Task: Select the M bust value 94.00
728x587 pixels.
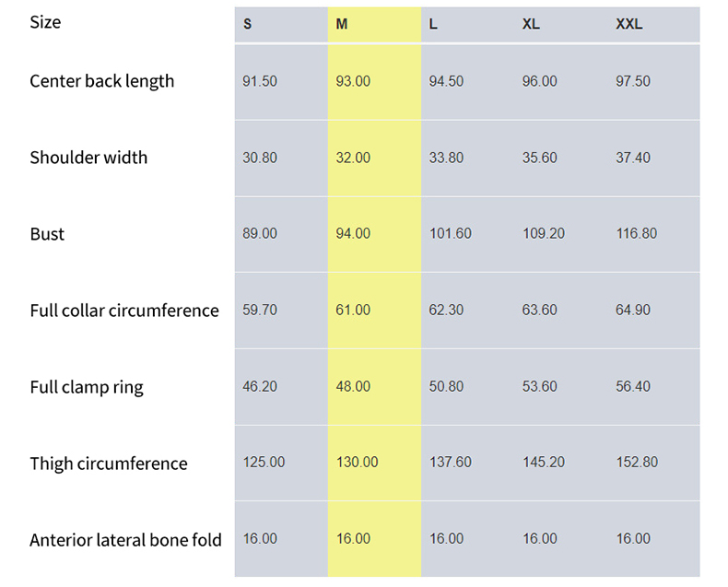Action: (353, 234)
